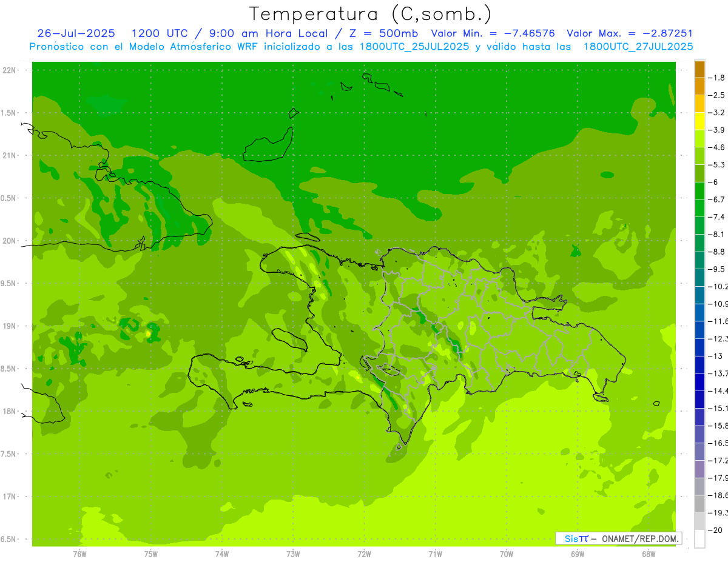This screenshot has height=562, width=728.
Task: Click the '-5.3' legend value
Action: pos(718,164)
